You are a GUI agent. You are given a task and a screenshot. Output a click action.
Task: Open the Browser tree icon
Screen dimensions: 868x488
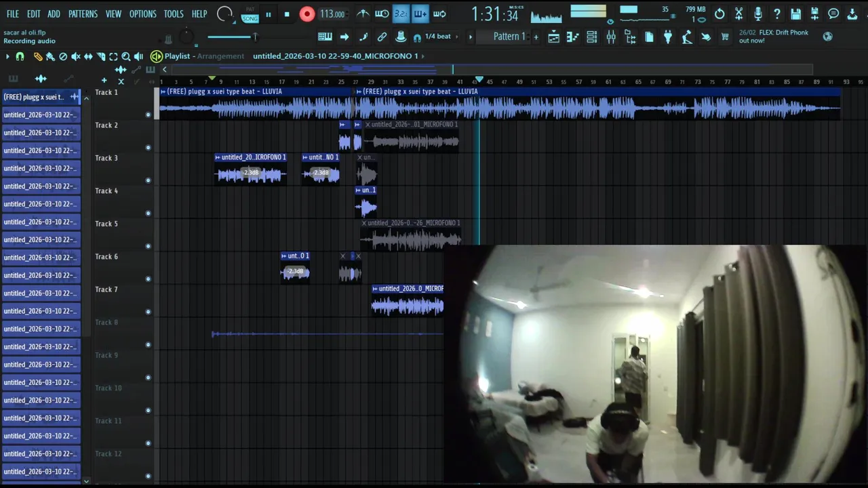pyautogui.click(x=630, y=37)
